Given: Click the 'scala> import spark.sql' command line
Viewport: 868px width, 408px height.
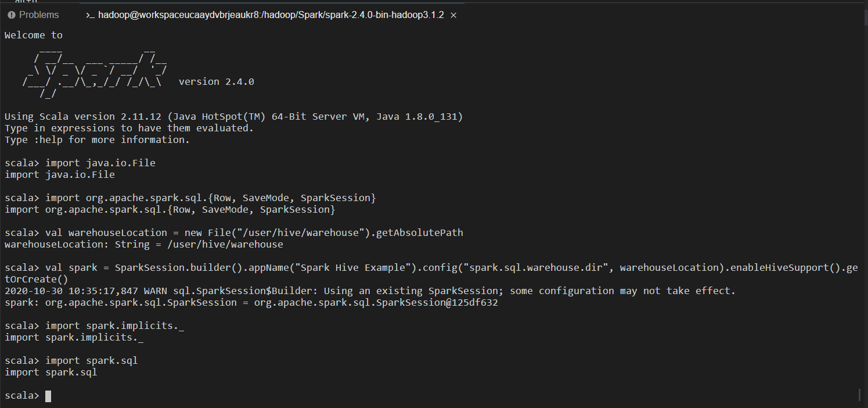Looking at the screenshot, I should (x=71, y=361).
